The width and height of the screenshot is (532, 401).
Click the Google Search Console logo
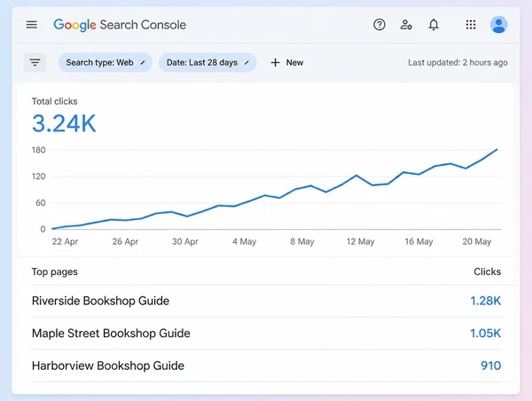click(x=120, y=25)
